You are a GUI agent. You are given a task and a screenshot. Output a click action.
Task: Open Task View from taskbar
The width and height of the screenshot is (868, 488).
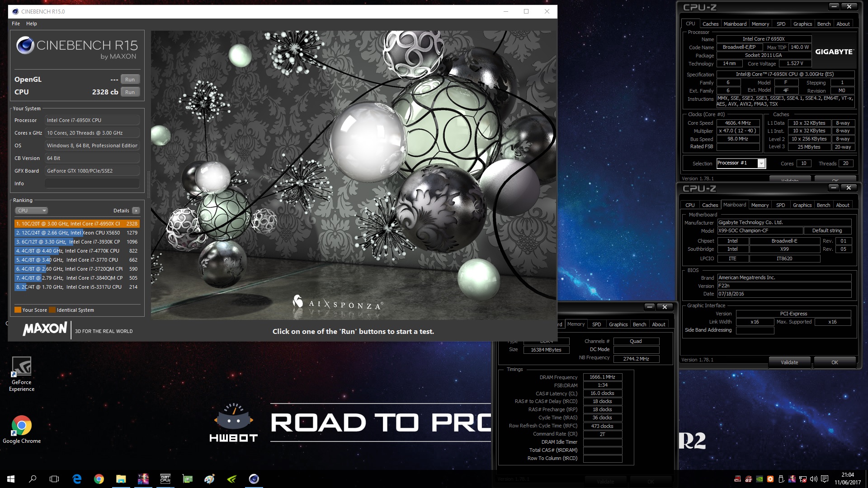54,479
